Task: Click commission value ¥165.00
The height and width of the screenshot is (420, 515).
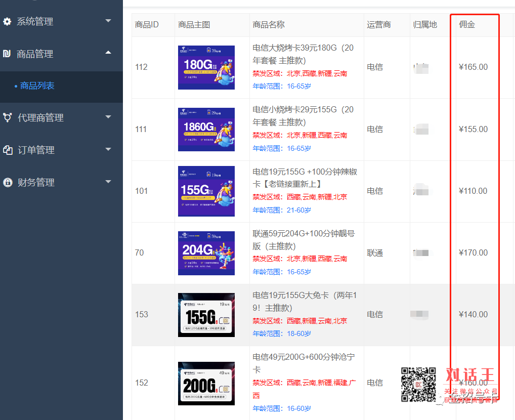Action: click(x=474, y=67)
